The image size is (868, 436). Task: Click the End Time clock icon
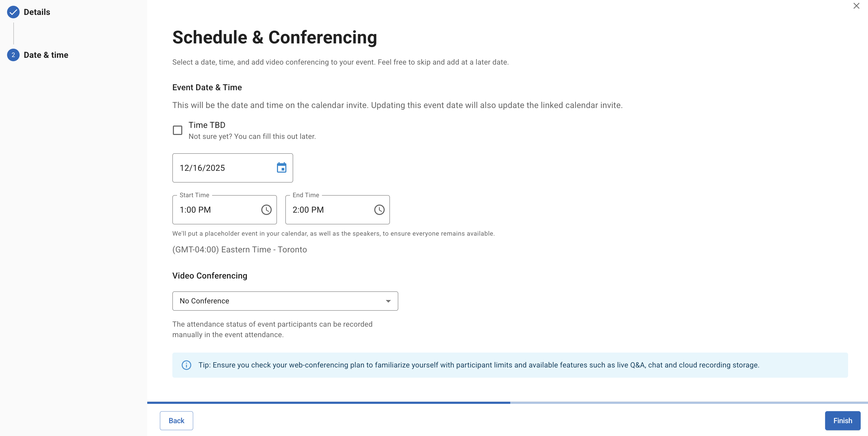click(x=379, y=209)
